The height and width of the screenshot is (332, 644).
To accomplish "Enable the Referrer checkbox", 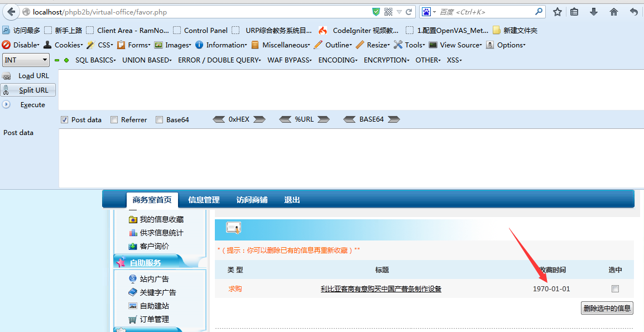I will point(114,119).
